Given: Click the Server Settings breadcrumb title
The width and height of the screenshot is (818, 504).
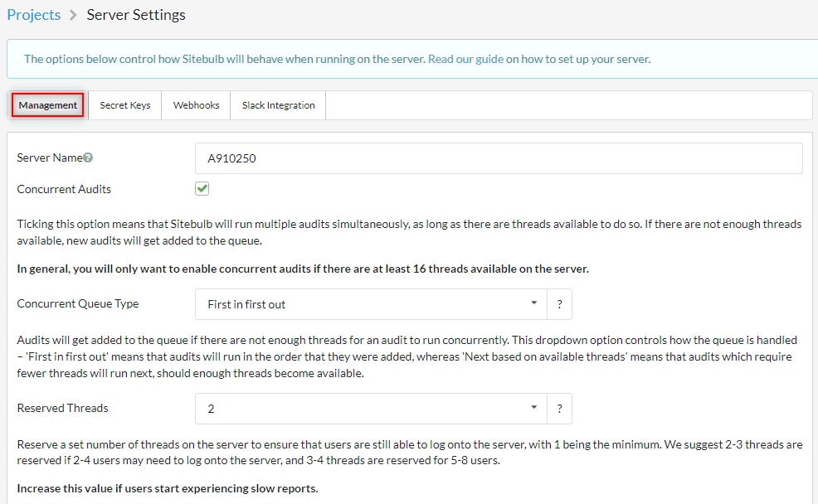Looking at the screenshot, I should 135,15.
